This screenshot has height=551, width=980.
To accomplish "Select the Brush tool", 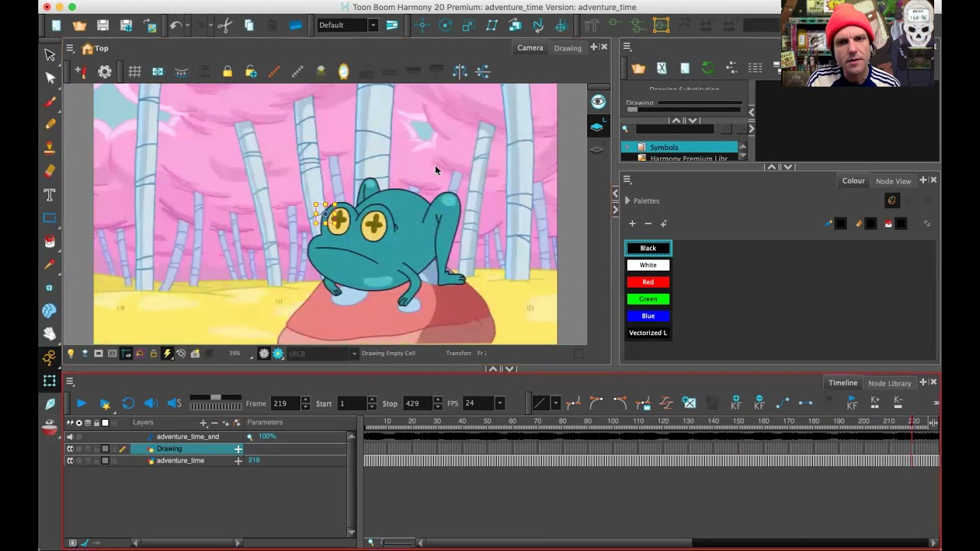I will click(x=50, y=101).
